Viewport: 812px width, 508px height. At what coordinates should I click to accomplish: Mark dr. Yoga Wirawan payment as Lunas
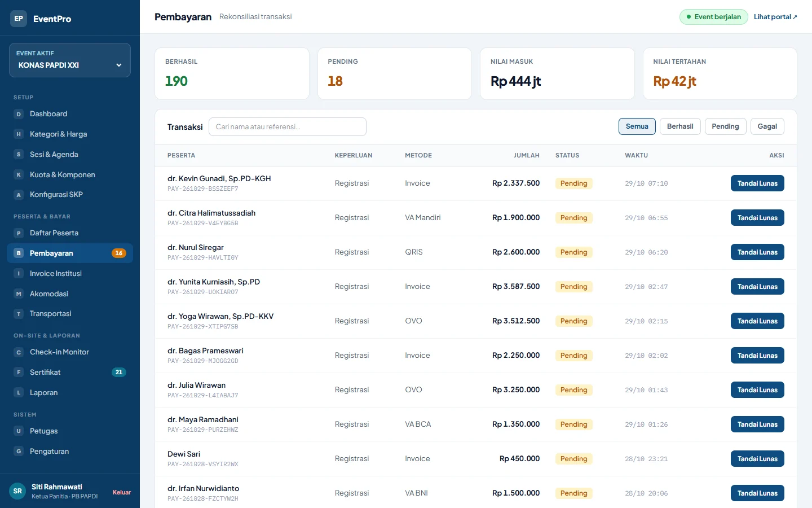click(757, 321)
